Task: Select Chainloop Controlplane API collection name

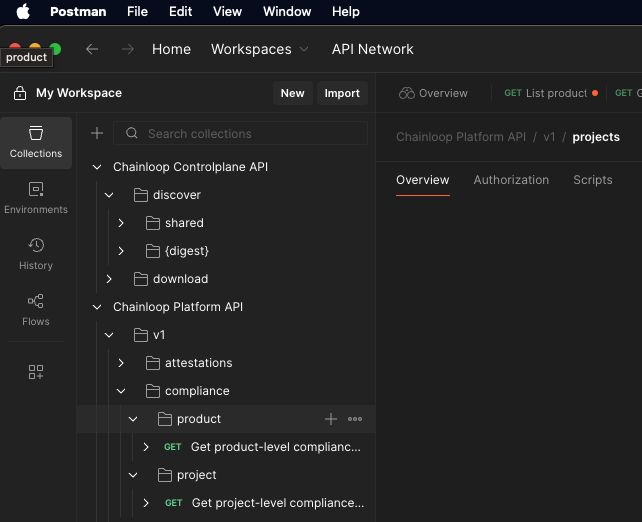Action: tap(190, 167)
